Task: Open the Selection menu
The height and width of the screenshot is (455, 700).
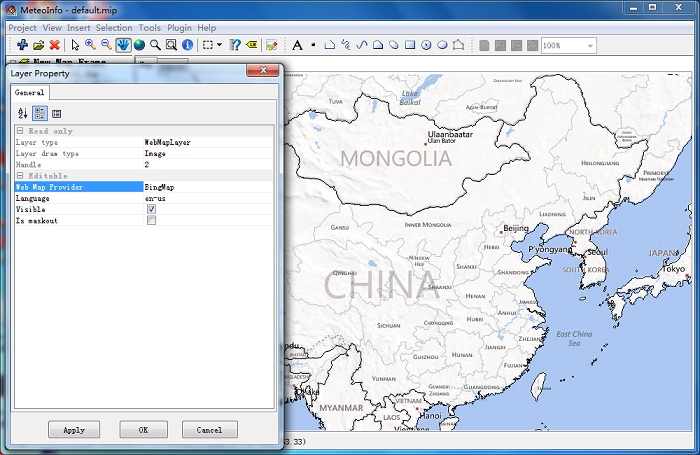Action: click(114, 28)
